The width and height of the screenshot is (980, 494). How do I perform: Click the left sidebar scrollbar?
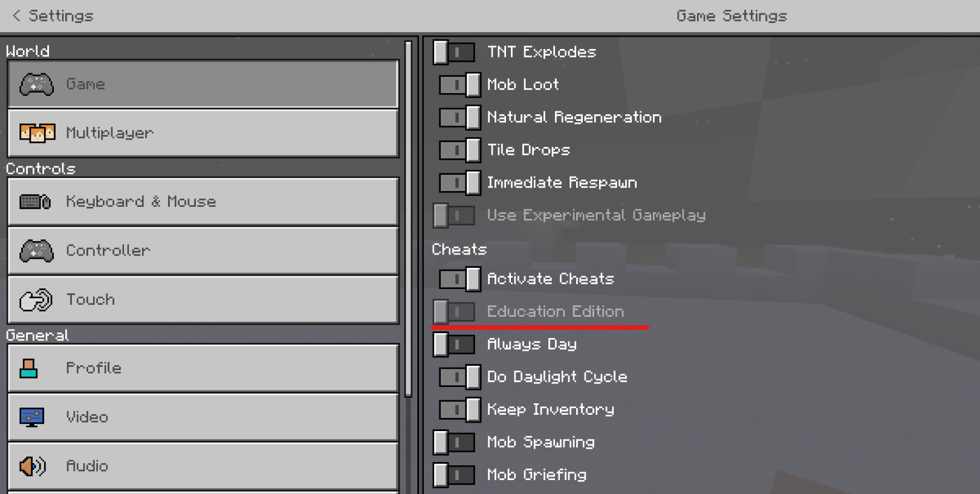pos(409,218)
